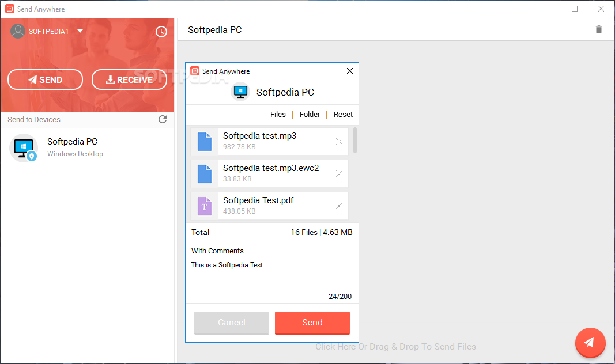
Task: Click the RECEIVE button
Action: (129, 79)
